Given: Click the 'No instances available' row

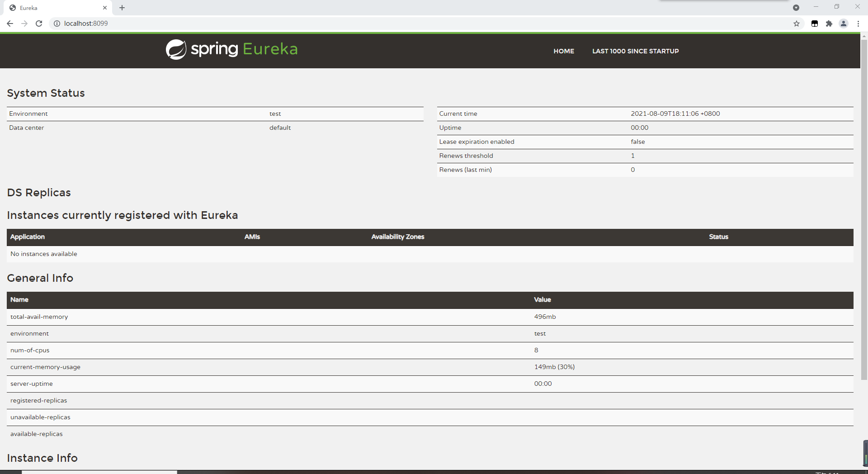Looking at the screenshot, I should click(x=430, y=254).
